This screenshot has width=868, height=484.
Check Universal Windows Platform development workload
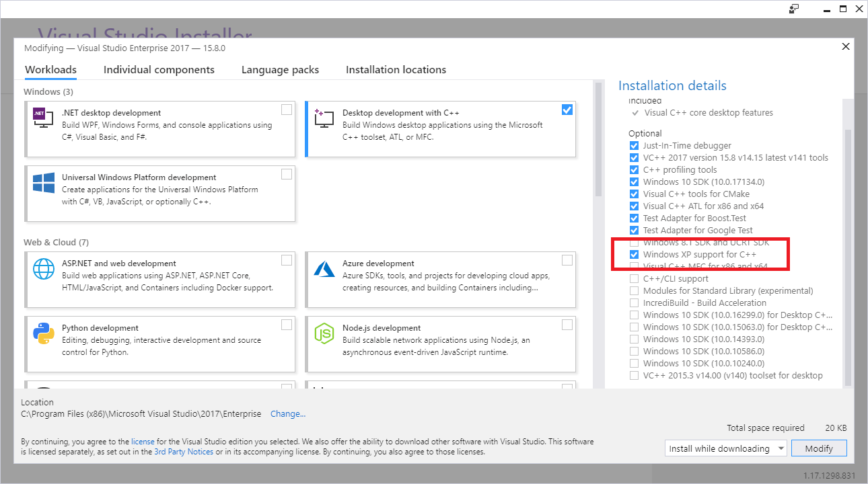click(287, 174)
